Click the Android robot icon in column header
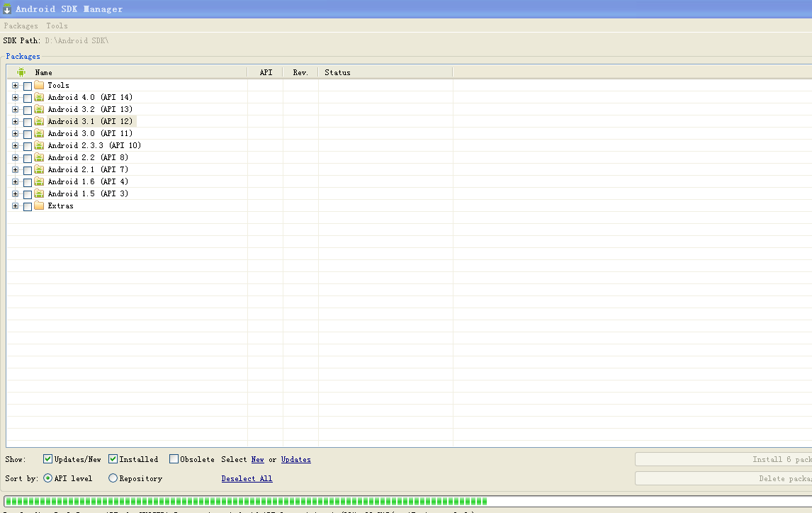812x513 pixels. click(21, 72)
